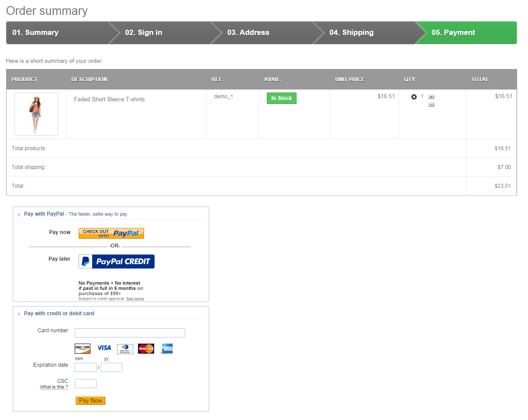Click the Total products label
Image resolution: width=528 pixels, height=420 pixels.
point(29,148)
